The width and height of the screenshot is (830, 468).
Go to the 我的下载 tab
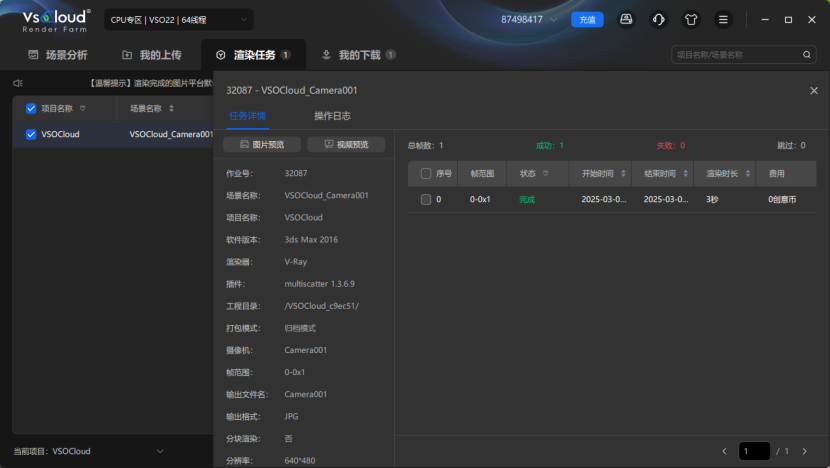358,55
